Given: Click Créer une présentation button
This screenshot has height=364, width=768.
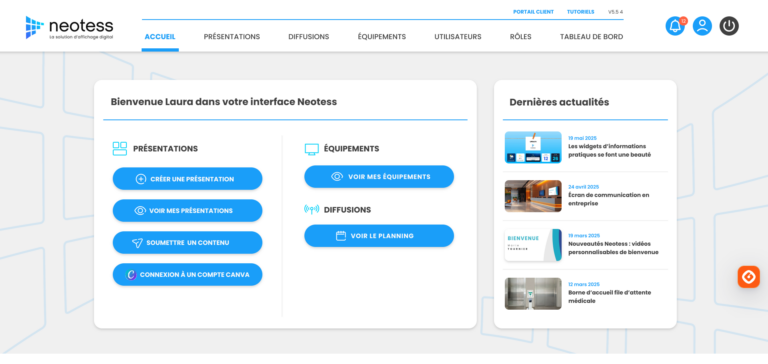Looking at the screenshot, I should pyautogui.click(x=188, y=179).
